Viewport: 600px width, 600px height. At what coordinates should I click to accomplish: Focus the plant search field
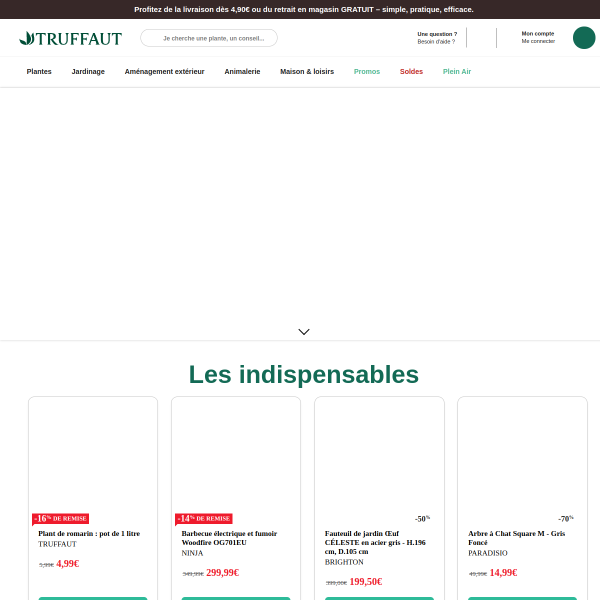point(209,38)
